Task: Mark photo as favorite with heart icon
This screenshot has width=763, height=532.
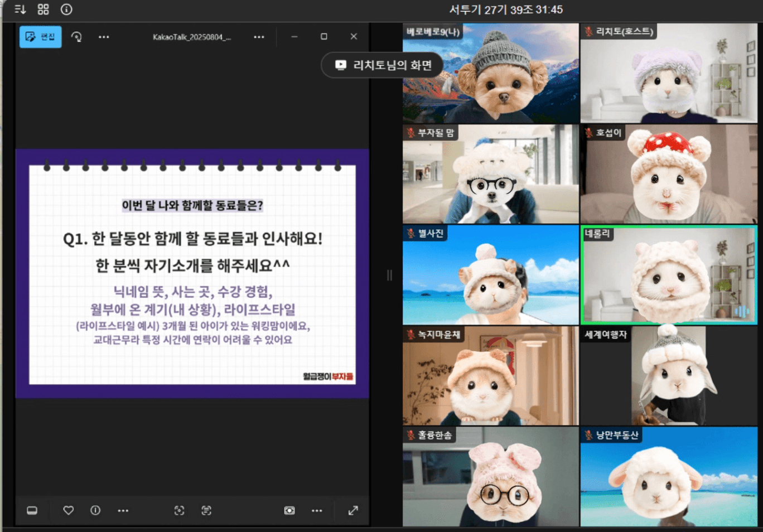Action: [69, 510]
